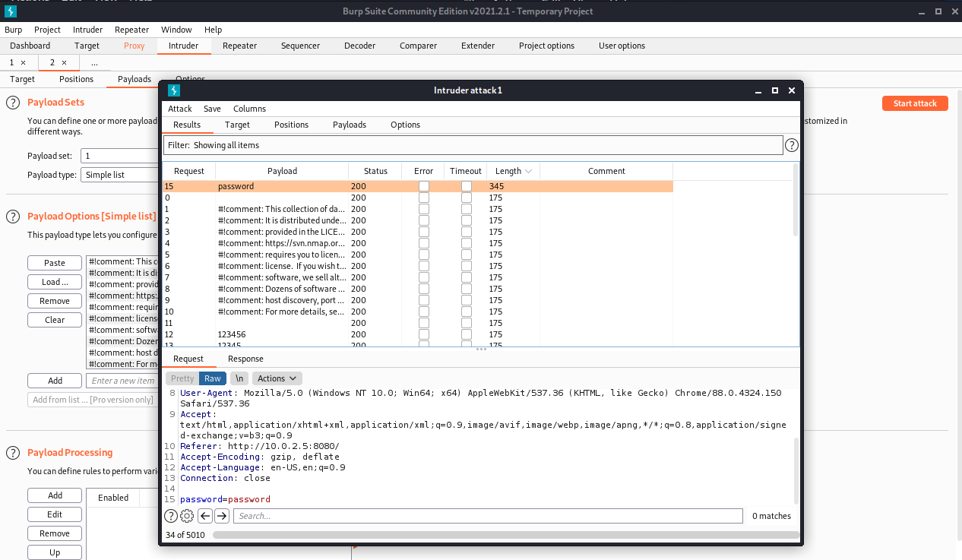The image size is (962, 560).
Task: Click the filter help question mark icon
Action: point(791,145)
